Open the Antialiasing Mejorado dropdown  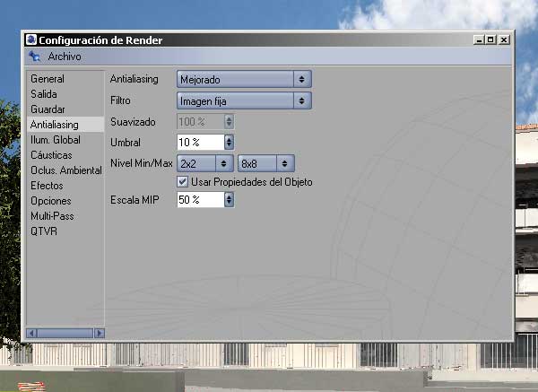click(244, 79)
